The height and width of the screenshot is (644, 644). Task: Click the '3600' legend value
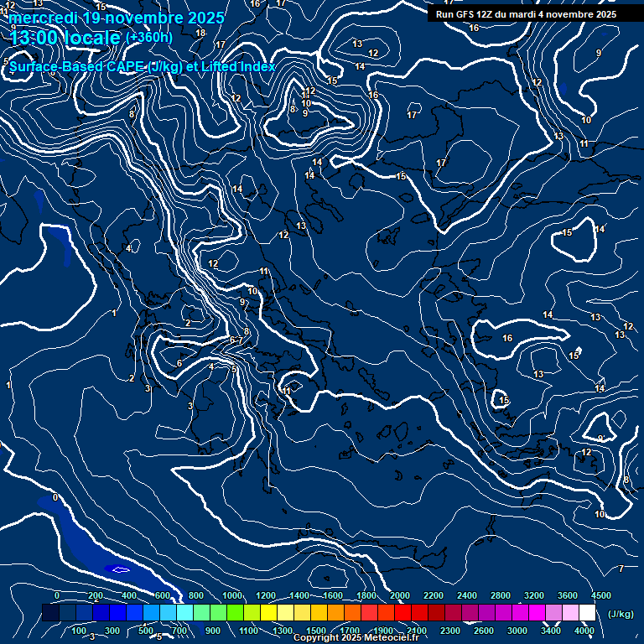567,595
